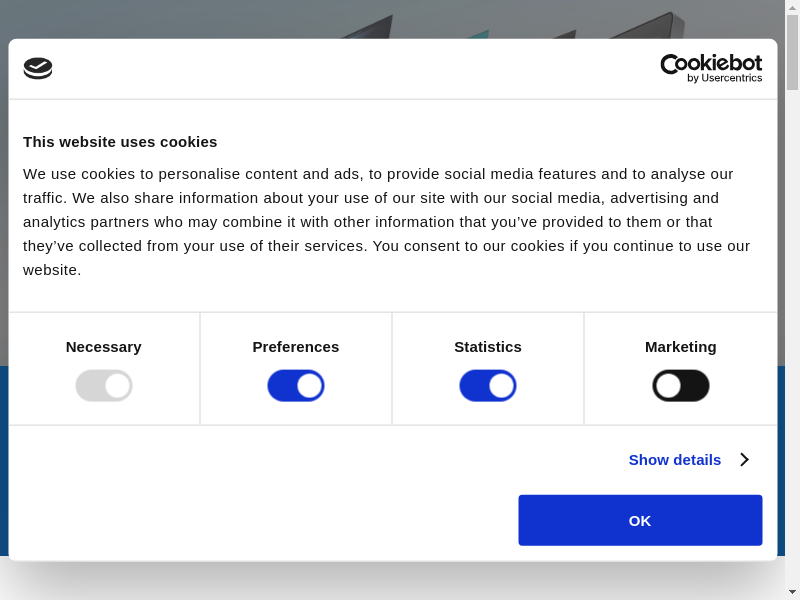Expand the Show details link
The width and height of the screenshot is (800, 600).
[674, 460]
